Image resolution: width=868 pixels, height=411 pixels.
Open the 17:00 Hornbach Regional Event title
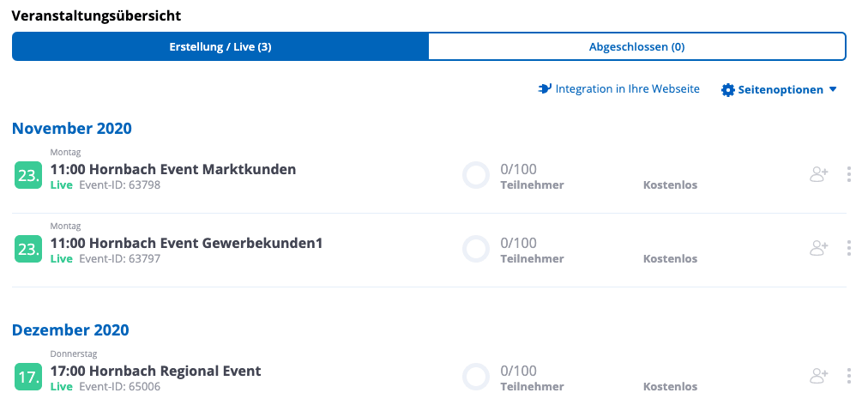point(155,371)
